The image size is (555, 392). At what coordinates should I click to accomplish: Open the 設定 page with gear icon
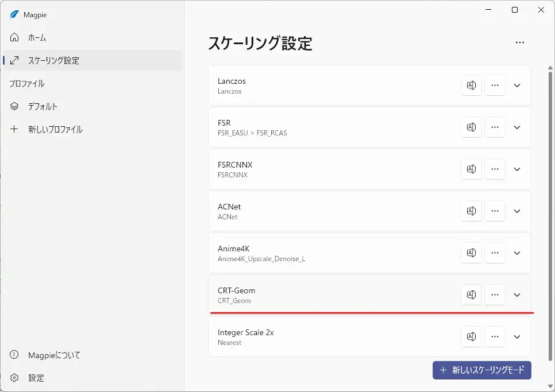click(36, 378)
